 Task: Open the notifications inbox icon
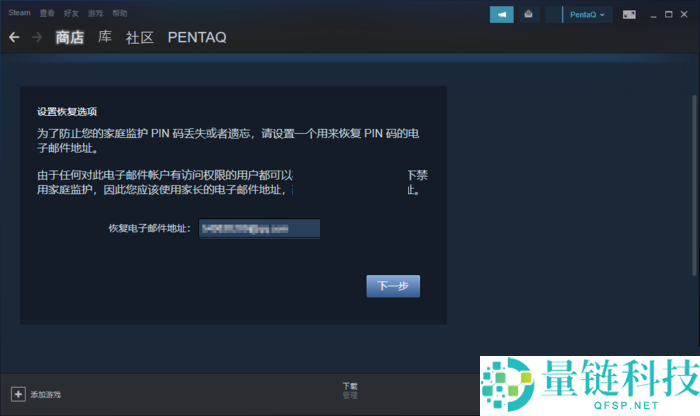[528, 15]
